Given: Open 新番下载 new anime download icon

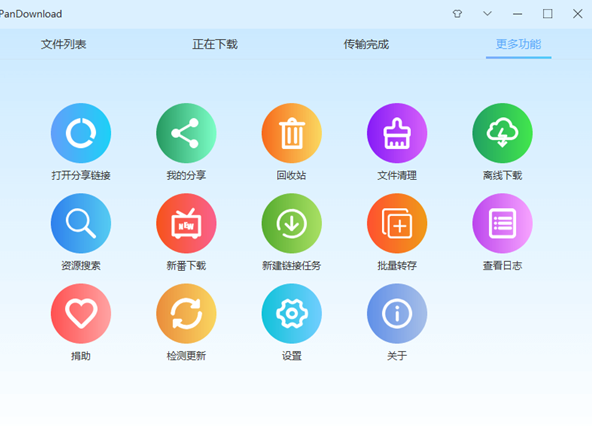Looking at the screenshot, I should 186,224.
